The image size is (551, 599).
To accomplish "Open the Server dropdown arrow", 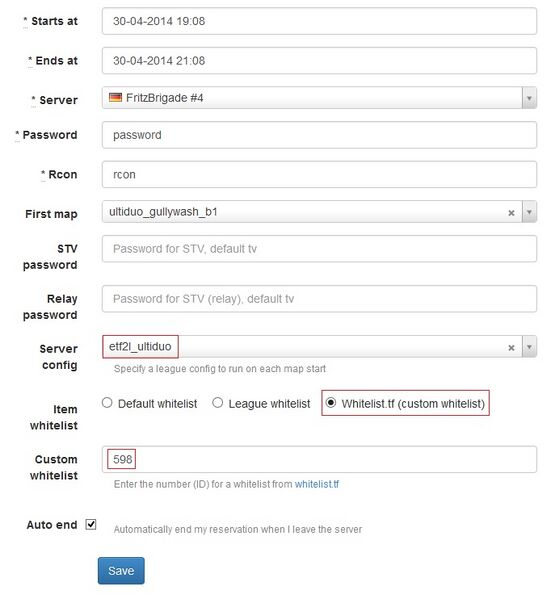I will [x=529, y=98].
